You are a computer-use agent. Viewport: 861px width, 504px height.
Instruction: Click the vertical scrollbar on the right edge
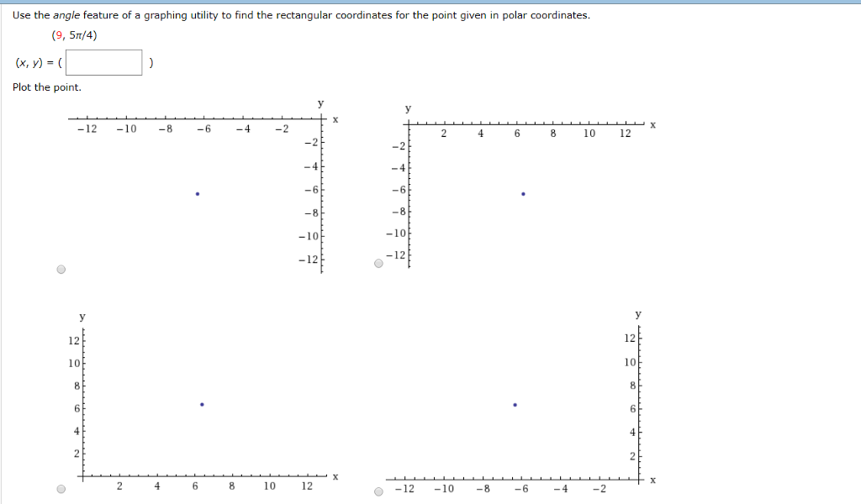[856, 252]
